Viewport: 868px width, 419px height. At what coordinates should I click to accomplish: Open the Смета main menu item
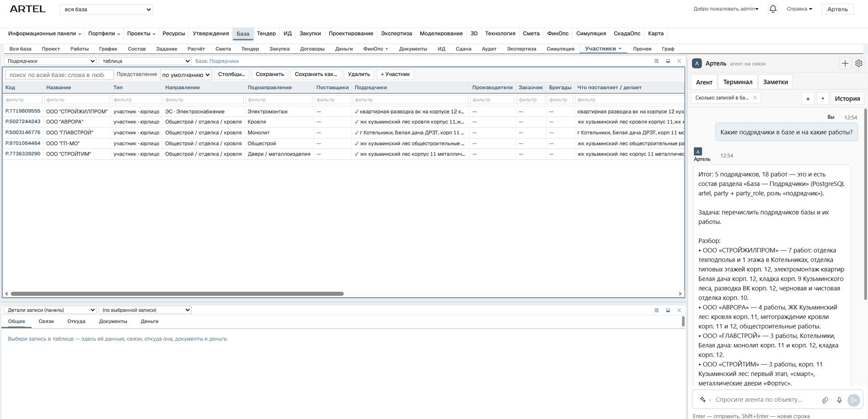531,33
